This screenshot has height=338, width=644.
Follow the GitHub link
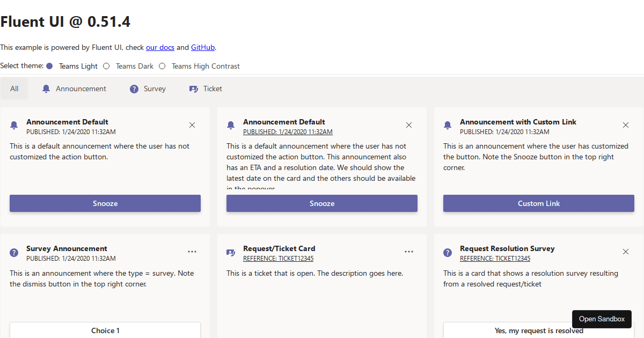pyautogui.click(x=203, y=47)
